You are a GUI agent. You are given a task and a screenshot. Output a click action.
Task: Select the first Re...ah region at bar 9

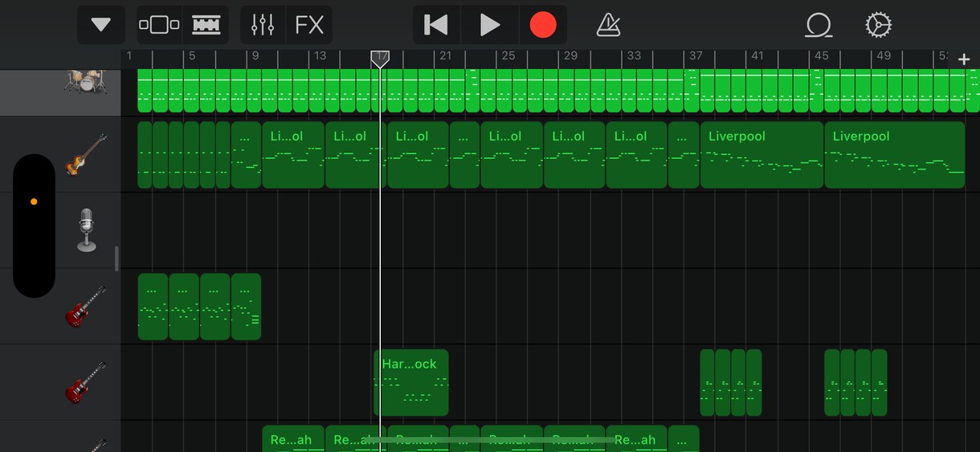tap(293, 438)
